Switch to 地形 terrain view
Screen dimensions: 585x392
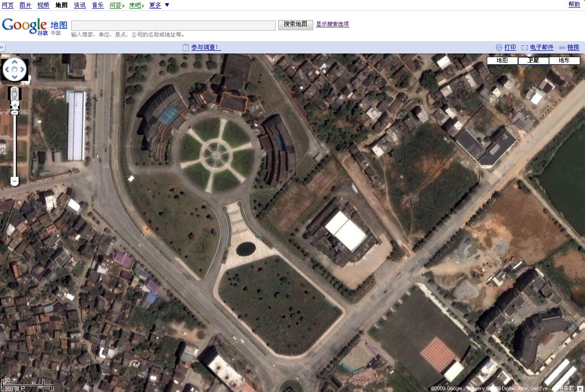564,60
